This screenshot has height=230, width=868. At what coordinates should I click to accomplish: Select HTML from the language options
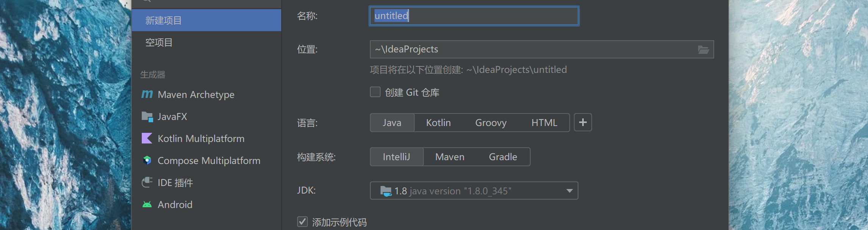point(544,123)
